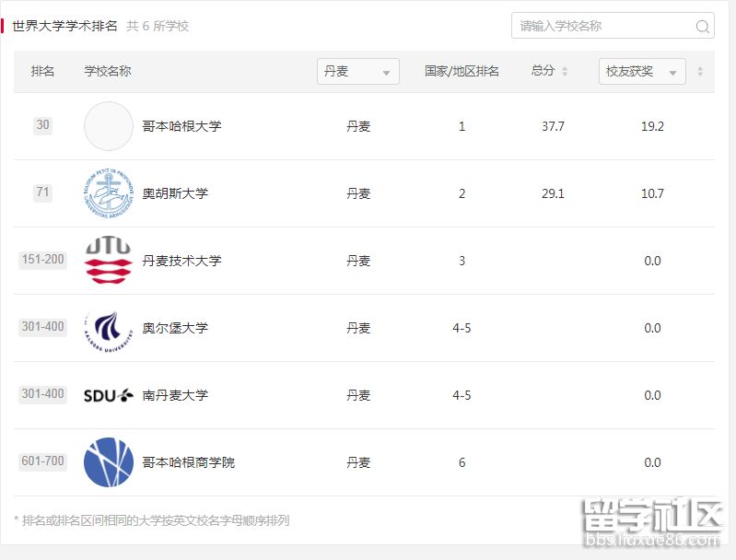
Task: Click the blank logo for 哥本哈根大学
Action: tap(109, 126)
